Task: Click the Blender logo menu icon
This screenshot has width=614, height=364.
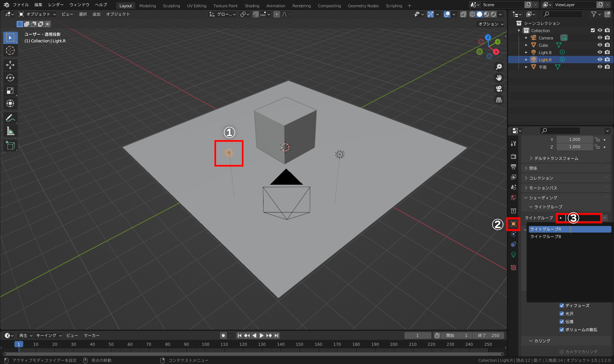Action: (x=6, y=5)
